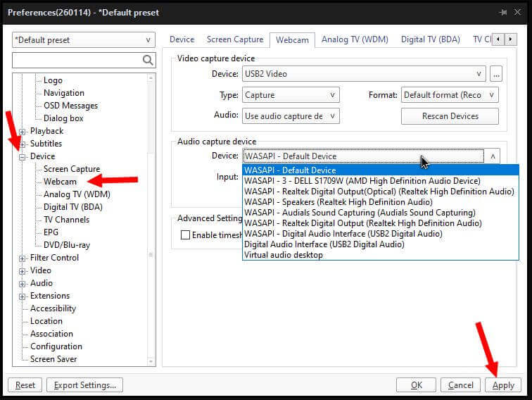This screenshot has width=532, height=400.
Task: Click the Rescan Devices button
Action: (x=450, y=116)
